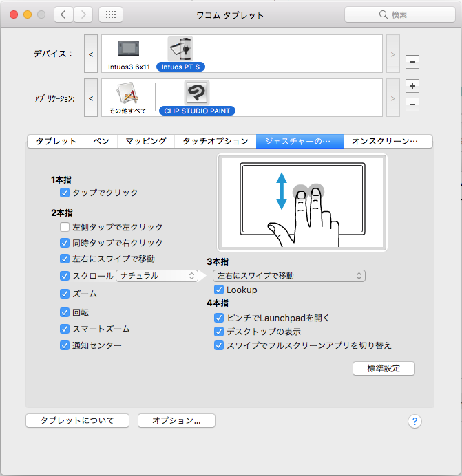Select the Intuos PT S device icon

coord(180,50)
